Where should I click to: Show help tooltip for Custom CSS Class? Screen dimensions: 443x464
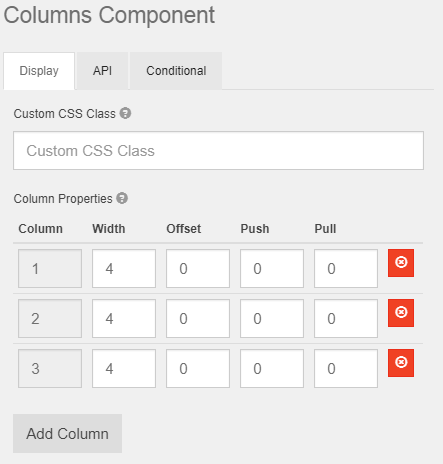[125, 113]
